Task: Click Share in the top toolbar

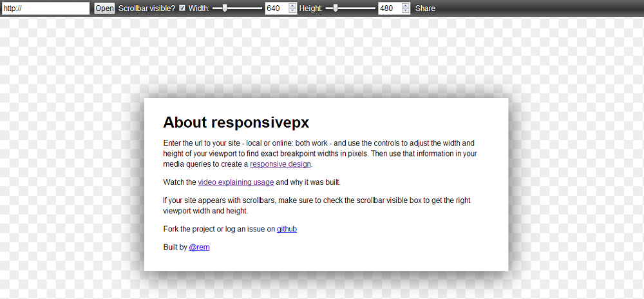Action: coord(425,8)
